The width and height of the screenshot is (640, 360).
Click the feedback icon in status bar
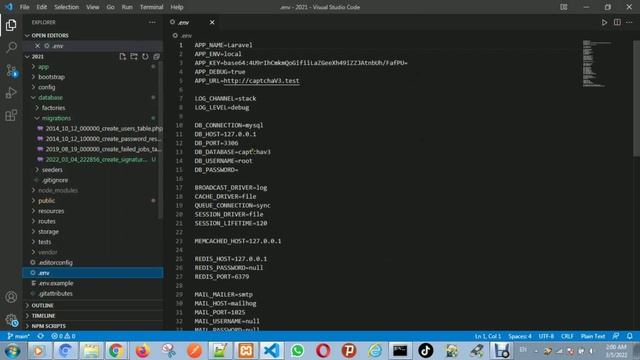(616, 336)
